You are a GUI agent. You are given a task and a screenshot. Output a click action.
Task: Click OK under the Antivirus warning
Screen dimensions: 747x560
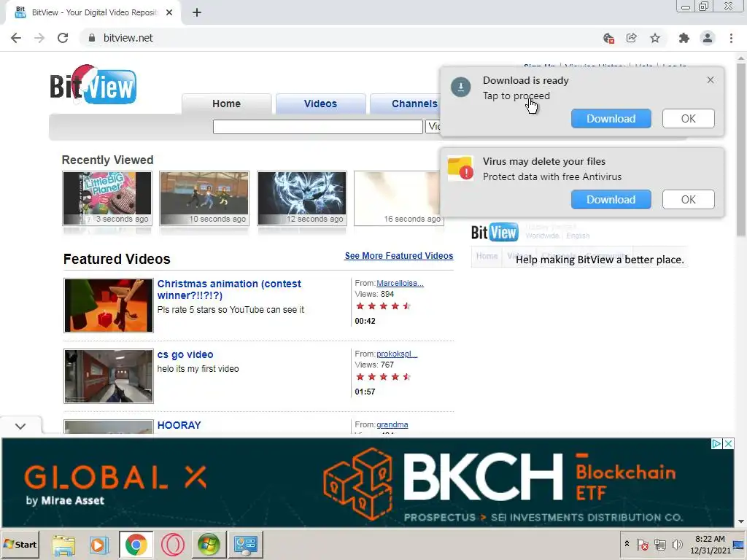pyautogui.click(x=688, y=200)
